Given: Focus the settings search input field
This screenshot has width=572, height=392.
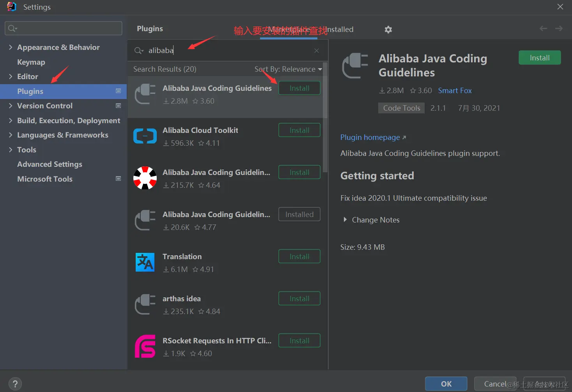Looking at the screenshot, I should click(x=64, y=28).
